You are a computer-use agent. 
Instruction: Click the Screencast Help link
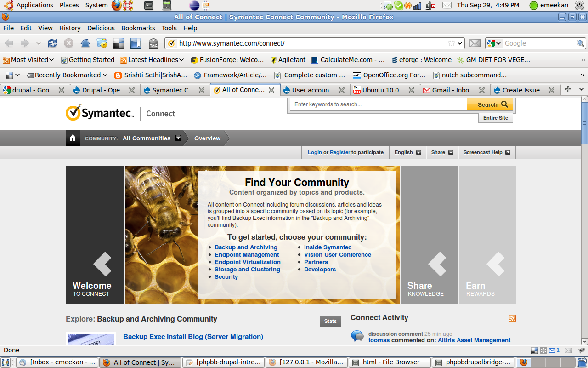(x=486, y=152)
